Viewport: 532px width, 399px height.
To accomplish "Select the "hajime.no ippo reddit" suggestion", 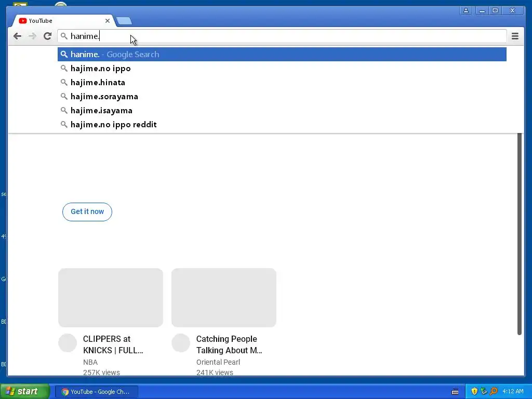I will click(282, 125).
